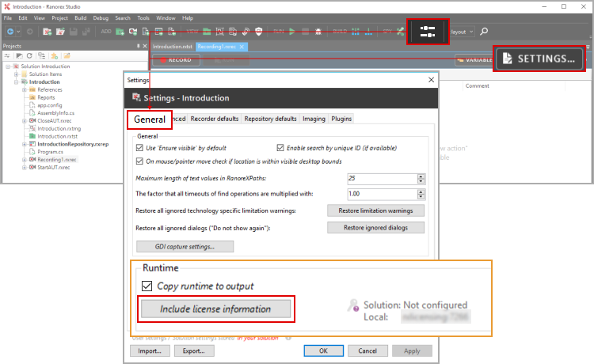
Task: Expand the IntroductionRepository.rxrep node
Action: point(25,145)
